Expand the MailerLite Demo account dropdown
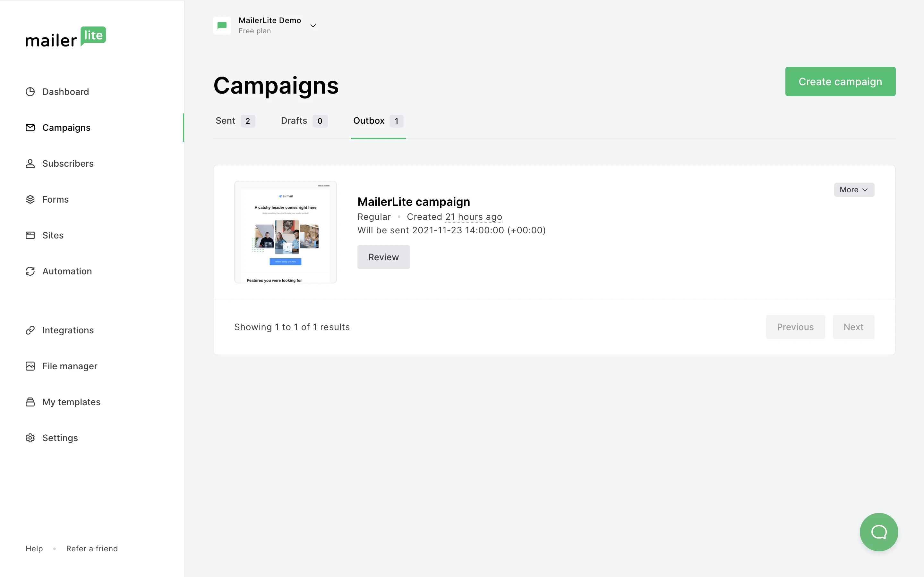The image size is (924, 577). point(313,26)
